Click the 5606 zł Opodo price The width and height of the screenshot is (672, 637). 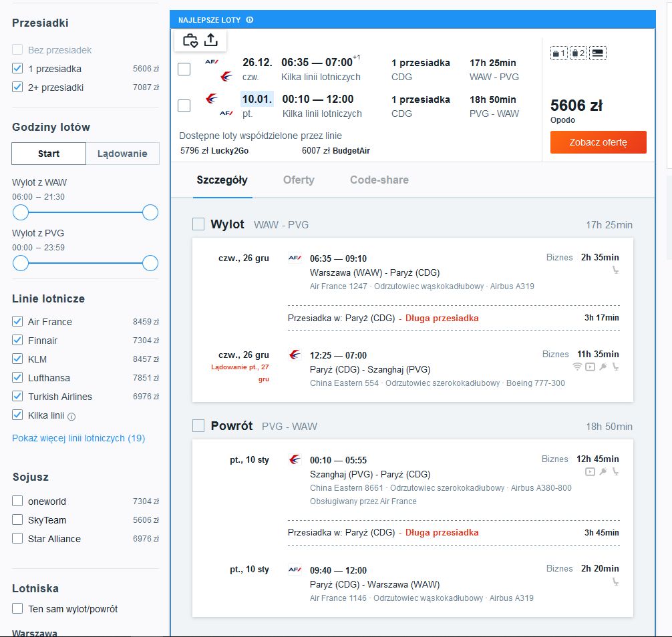(576, 105)
